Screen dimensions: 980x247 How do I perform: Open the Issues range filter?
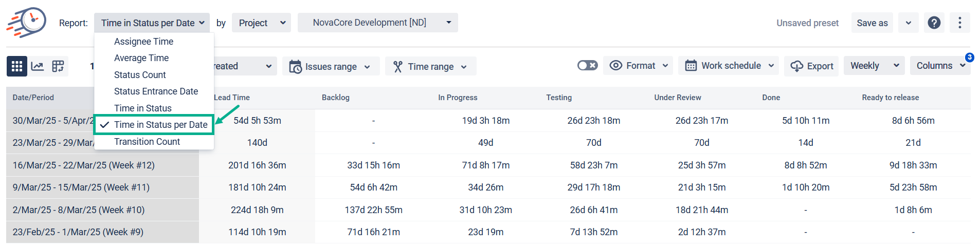pos(330,66)
